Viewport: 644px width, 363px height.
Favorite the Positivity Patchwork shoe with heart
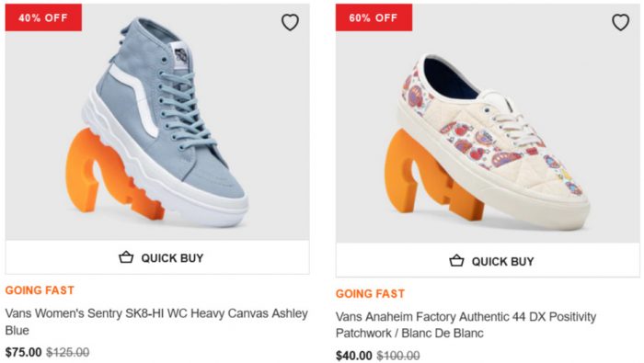tap(621, 22)
